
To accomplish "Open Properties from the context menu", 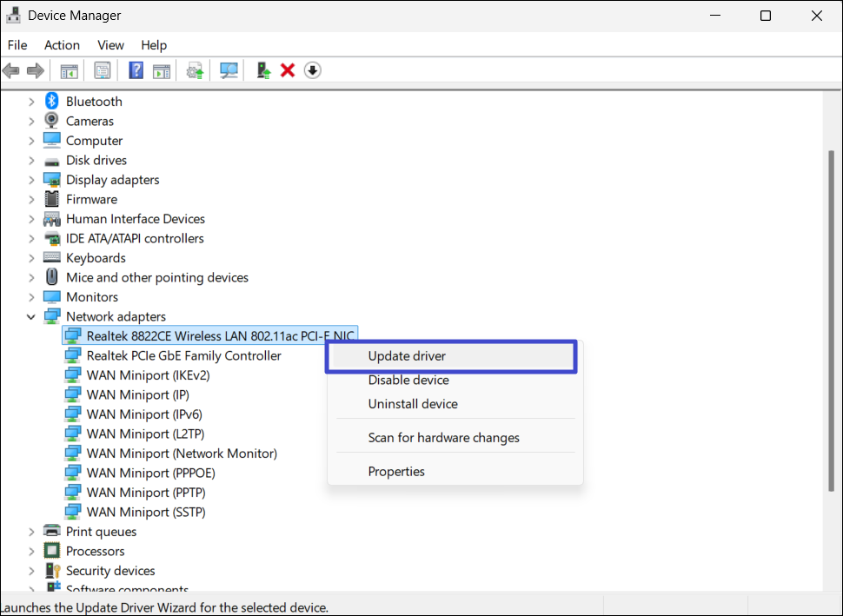I will click(x=396, y=472).
